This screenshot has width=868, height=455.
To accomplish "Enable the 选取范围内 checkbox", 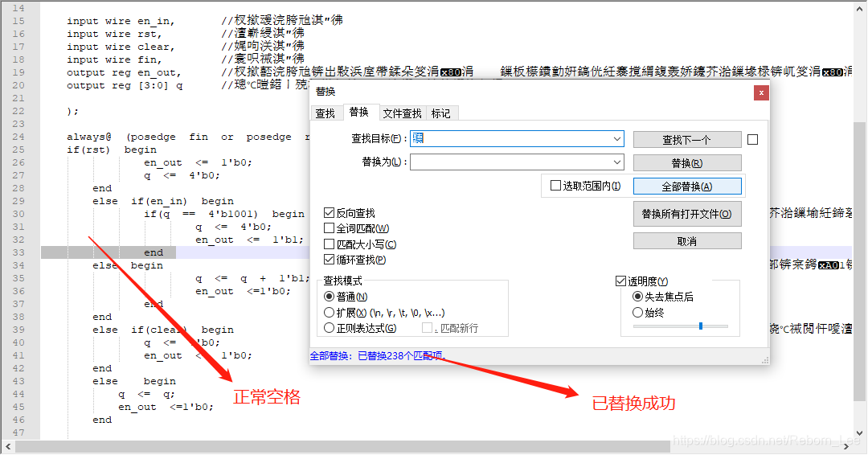I will click(x=555, y=186).
